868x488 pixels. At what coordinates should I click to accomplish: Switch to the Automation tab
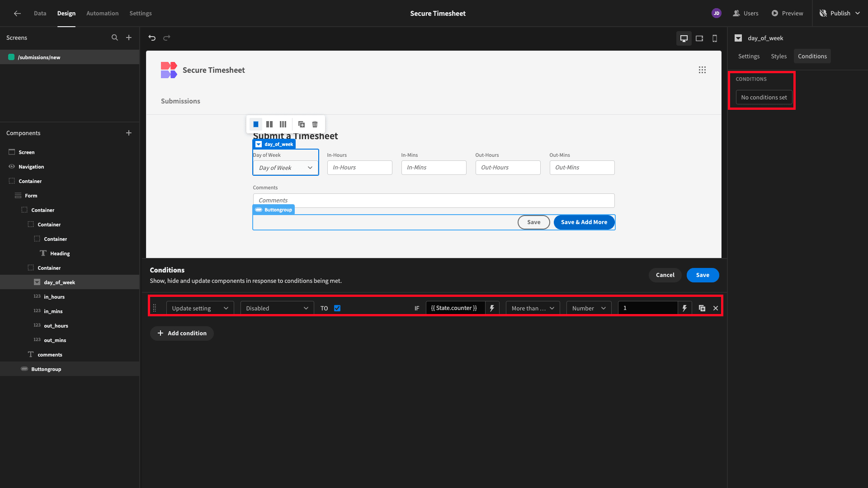(x=103, y=14)
